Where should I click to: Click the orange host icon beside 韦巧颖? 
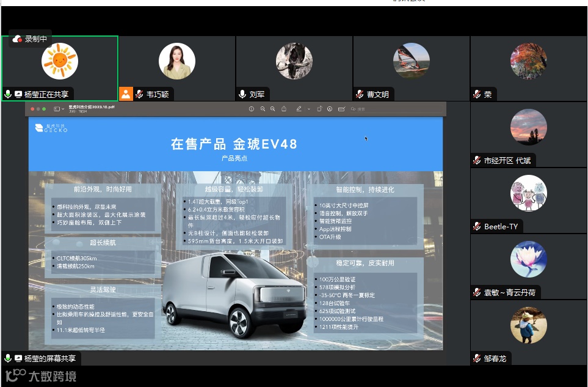tap(126, 94)
